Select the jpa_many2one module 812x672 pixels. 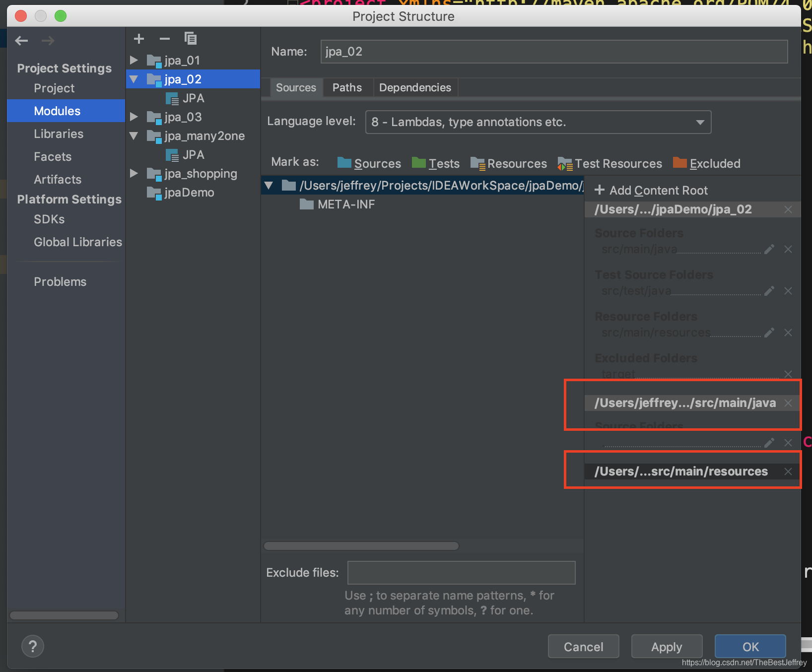(x=197, y=136)
